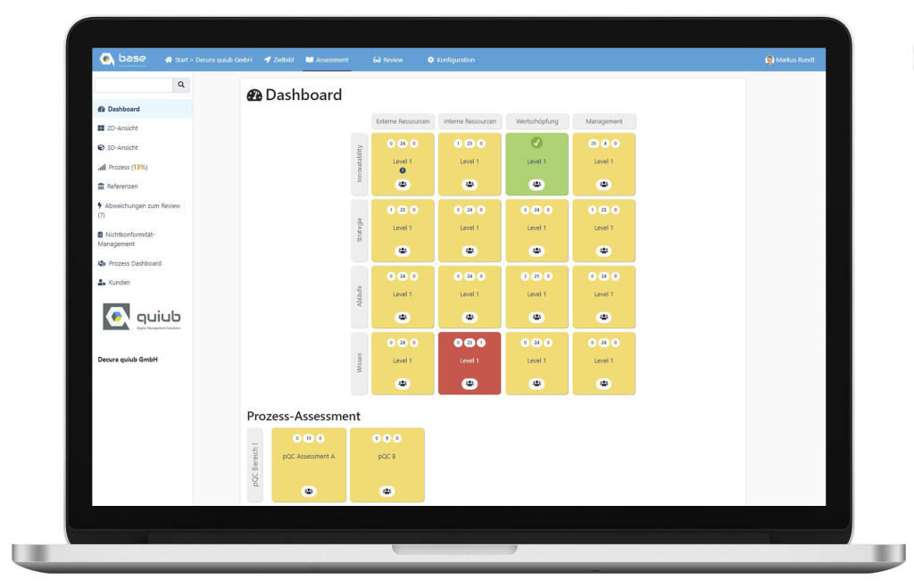Click the Referenzen bank icon
The image size is (914, 588).
pos(103,186)
